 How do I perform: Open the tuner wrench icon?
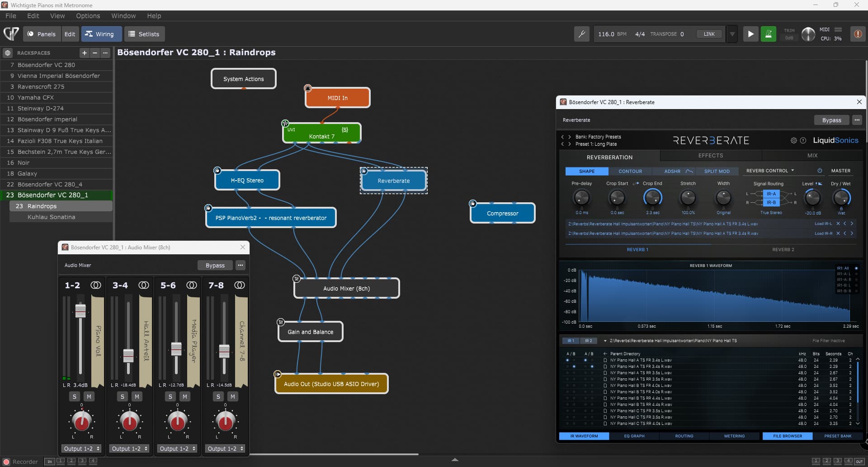pos(582,34)
